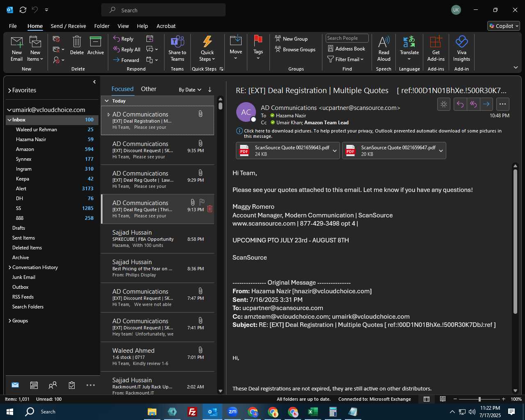
Task: Switch to Calendar view icon
Action: (34, 385)
